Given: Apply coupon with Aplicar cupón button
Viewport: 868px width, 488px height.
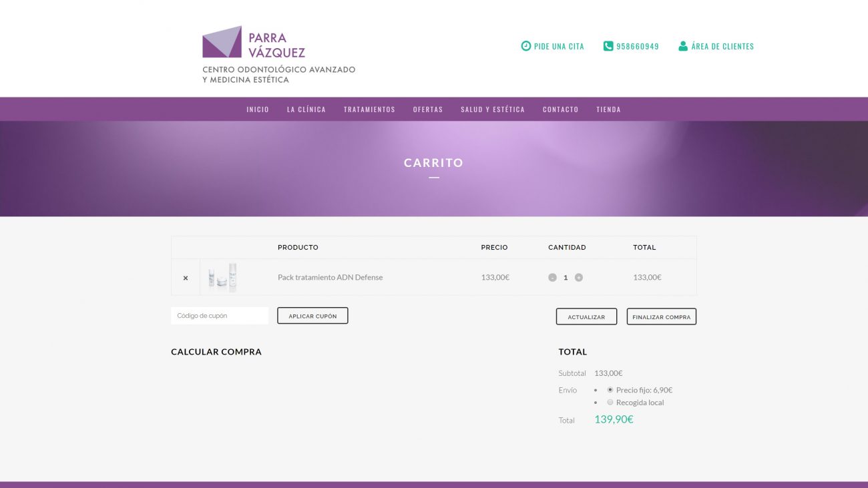Looking at the screenshot, I should (312, 316).
